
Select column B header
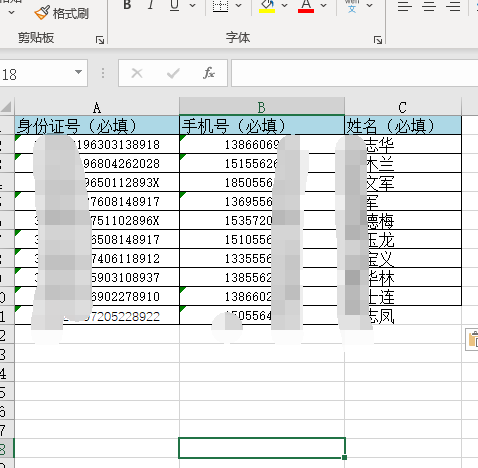(x=262, y=107)
